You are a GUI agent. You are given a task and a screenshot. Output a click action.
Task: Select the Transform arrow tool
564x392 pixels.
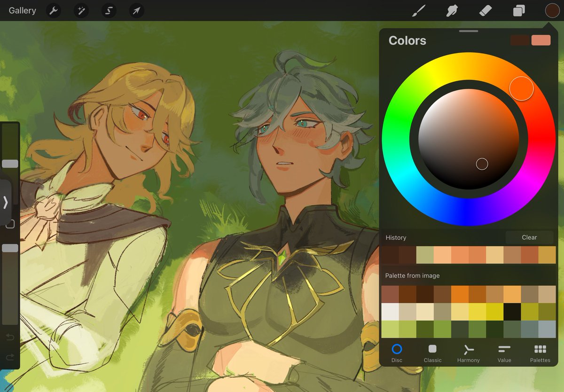pyautogui.click(x=136, y=10)
